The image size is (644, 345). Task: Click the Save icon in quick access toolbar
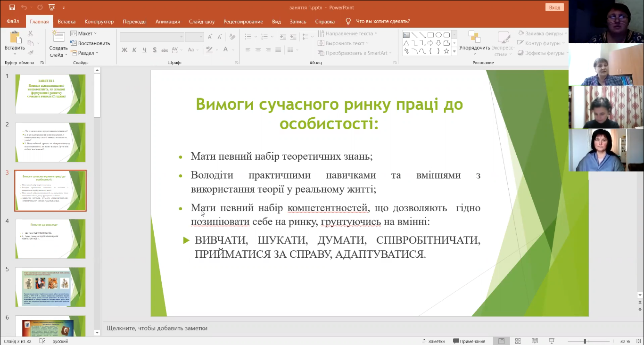[12, 8]
